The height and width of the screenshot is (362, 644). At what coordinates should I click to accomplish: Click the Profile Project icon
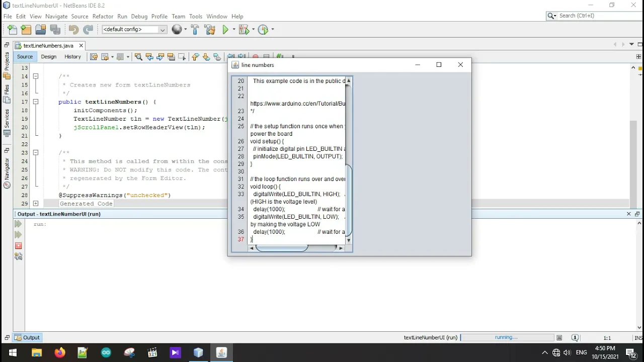pos(263,30)
